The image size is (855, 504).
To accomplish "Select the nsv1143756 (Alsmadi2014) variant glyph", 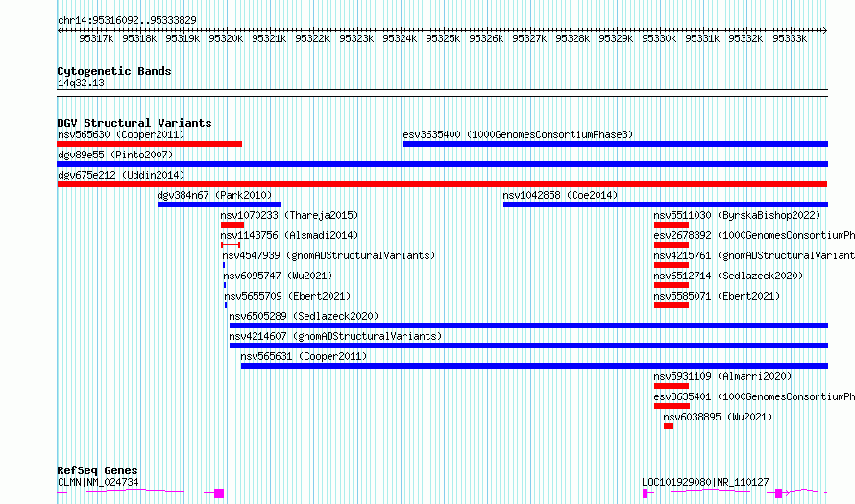I will (x=231, y=245).
